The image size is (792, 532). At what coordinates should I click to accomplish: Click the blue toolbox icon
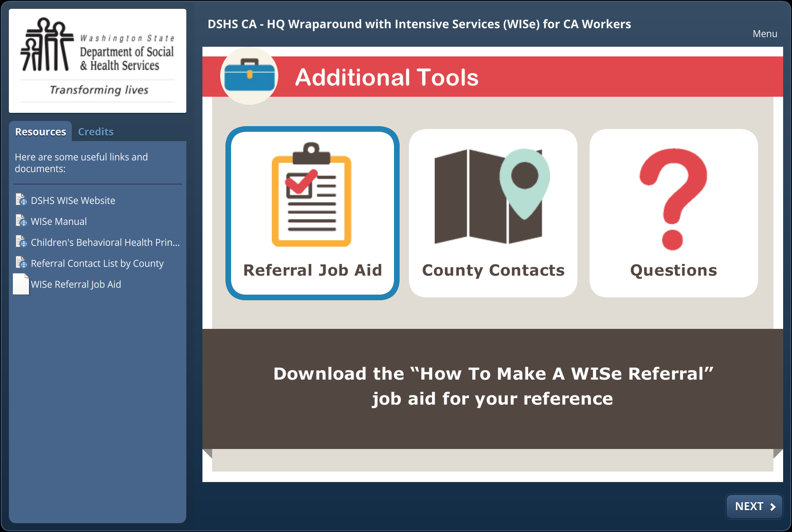click(249, 75)
